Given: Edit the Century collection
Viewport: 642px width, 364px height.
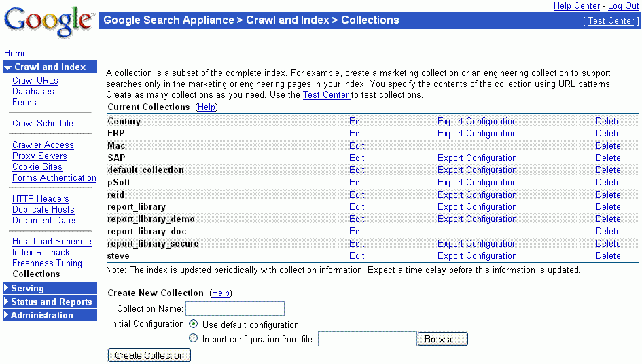Looking at the screenshot, I should (x=357, y=121).
